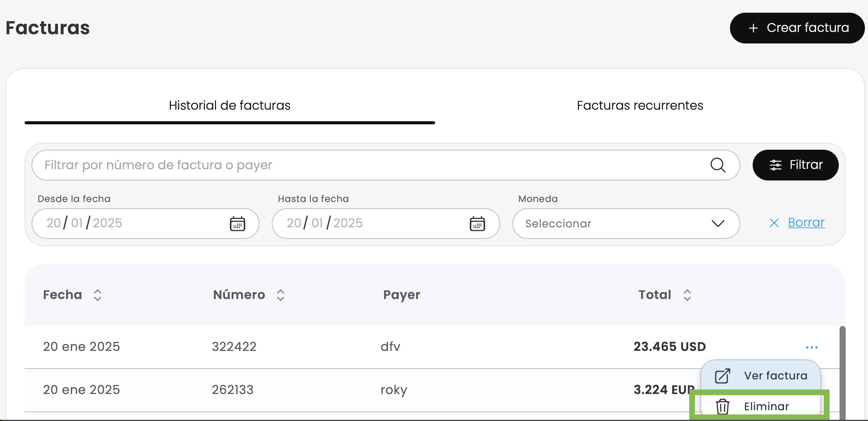Switch to the Facturas recurrentes tab

coord(640,105)
